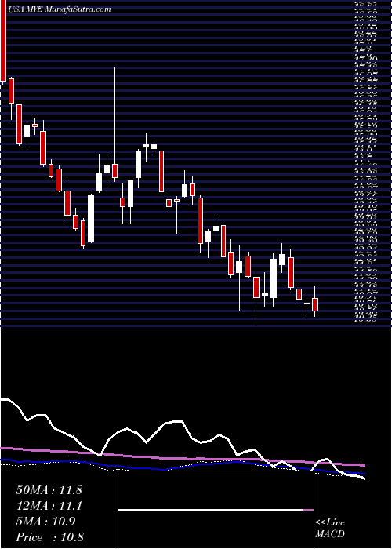Click the last red candlestick on the right

point(314,304)
